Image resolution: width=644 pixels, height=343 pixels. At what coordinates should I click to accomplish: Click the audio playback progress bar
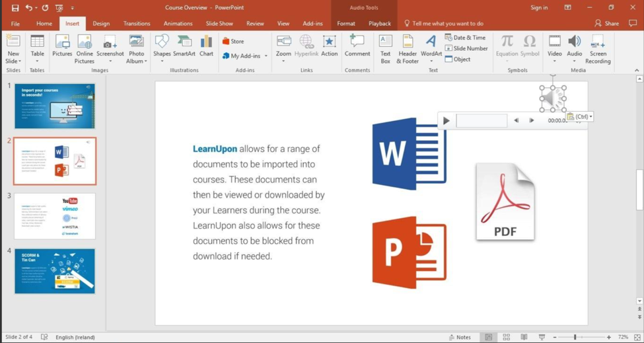click(482, 120)
